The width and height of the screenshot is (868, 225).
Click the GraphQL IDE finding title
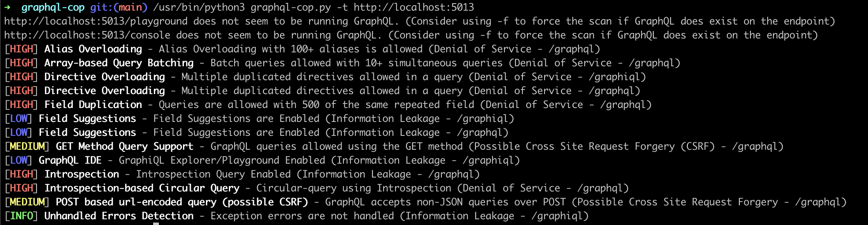click(70, 160)
